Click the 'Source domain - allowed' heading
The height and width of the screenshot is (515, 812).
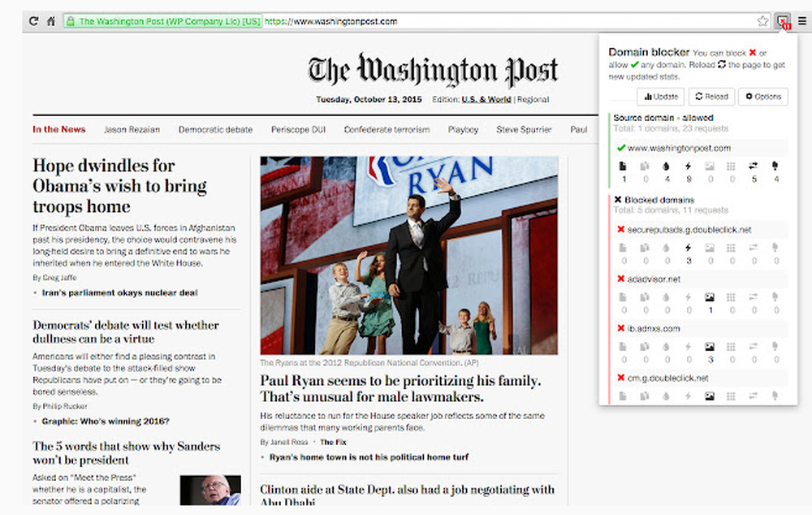pyautogui.click(x=663, y=118)
